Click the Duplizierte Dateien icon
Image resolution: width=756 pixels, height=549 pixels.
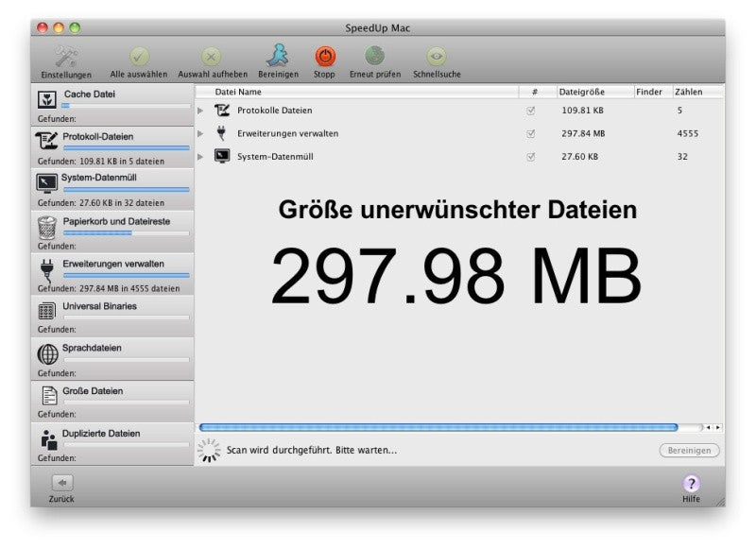49,439
